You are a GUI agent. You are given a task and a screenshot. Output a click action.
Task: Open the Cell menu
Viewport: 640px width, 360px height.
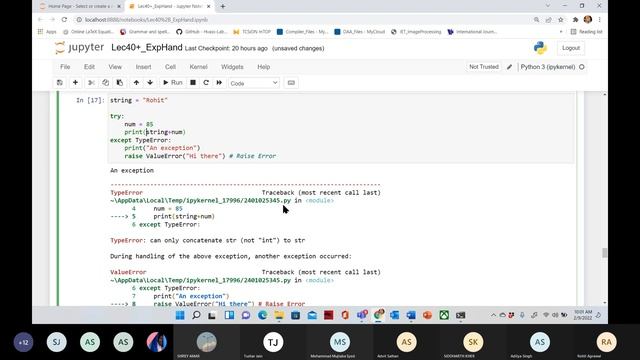(x=170, y=67)
